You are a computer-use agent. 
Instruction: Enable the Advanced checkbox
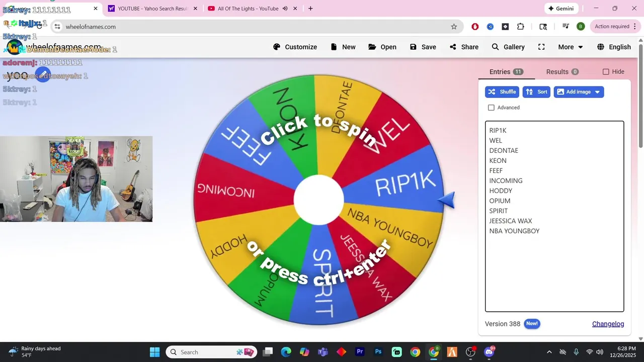click(491, 108)
